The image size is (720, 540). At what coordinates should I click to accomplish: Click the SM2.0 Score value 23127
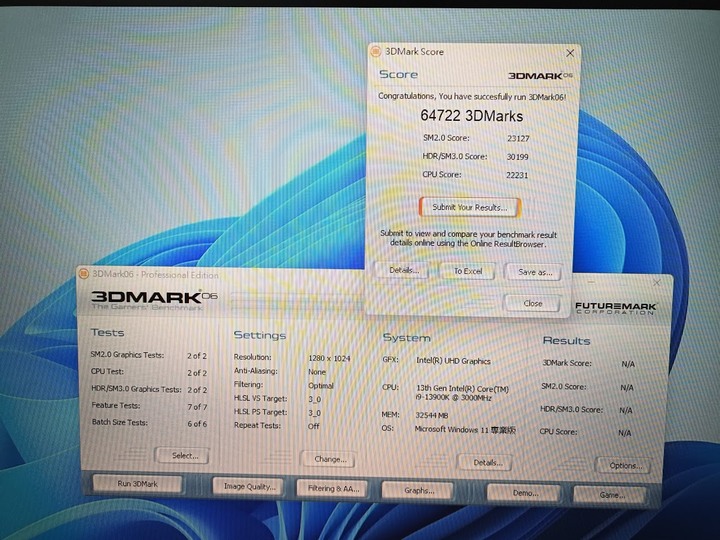coord(518,138)
